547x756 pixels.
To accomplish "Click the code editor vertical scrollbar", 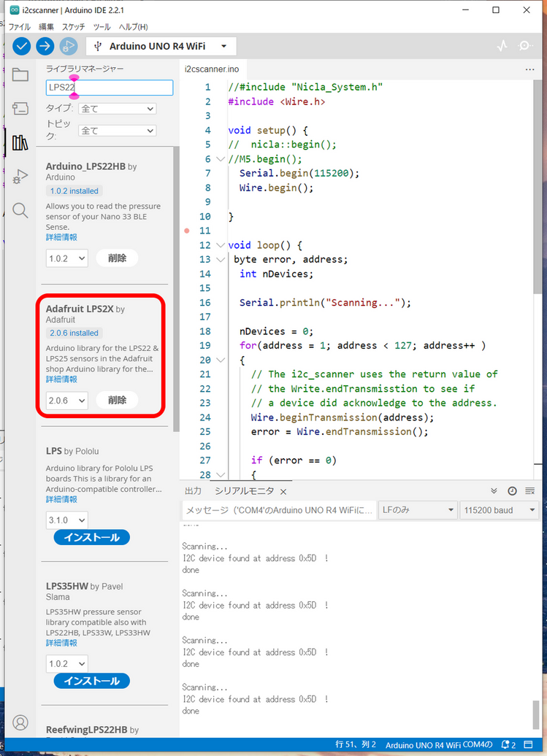I will pos(538,187).
